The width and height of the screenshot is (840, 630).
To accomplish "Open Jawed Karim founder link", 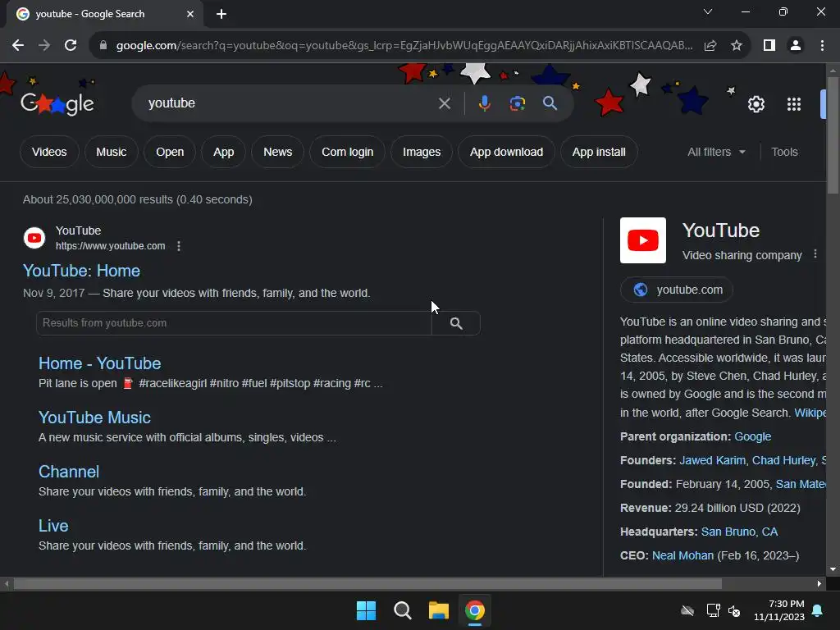I will click(x=713, y=460).
